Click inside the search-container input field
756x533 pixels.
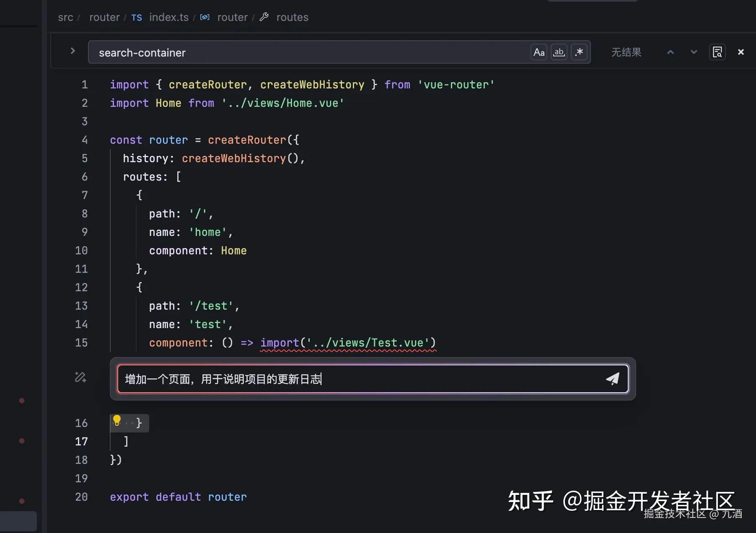(293, 52)
